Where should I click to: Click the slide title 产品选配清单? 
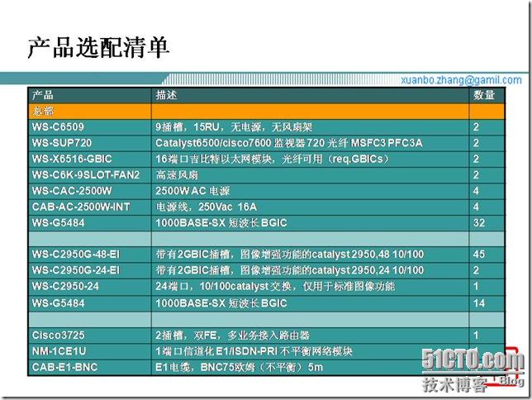pos(98,48)
